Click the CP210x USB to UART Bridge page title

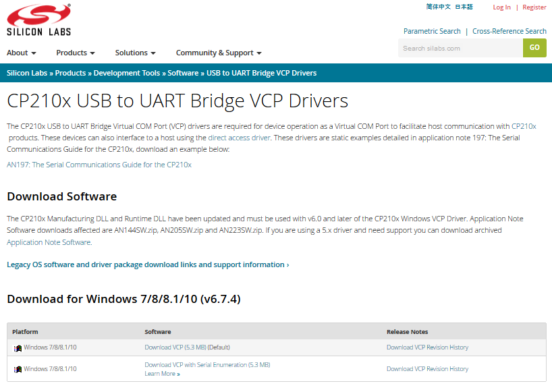177,101
